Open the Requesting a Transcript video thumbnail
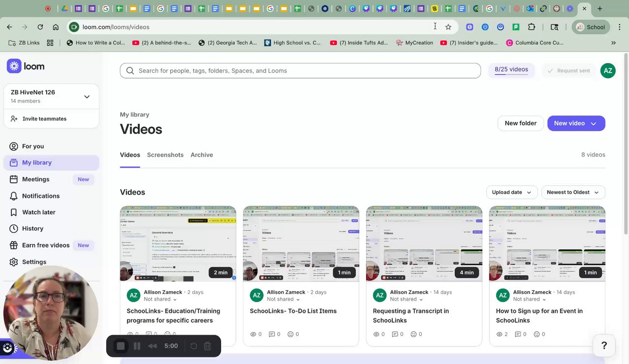629x364 pixels. coord(424,244)
